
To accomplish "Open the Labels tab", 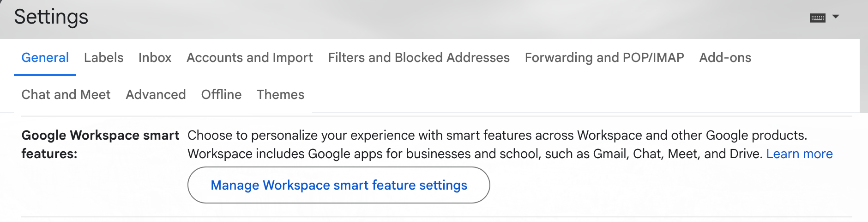I will coord(103,57).
